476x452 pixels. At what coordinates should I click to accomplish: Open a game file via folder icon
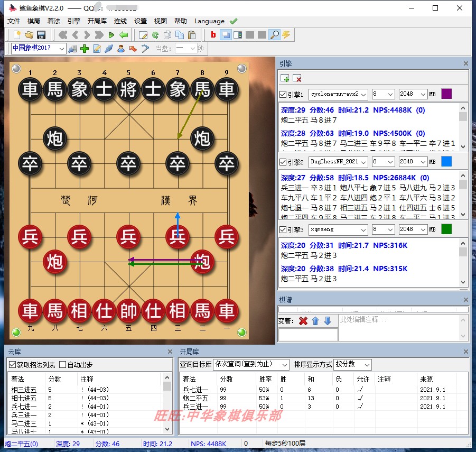click(x=29, y=35)
